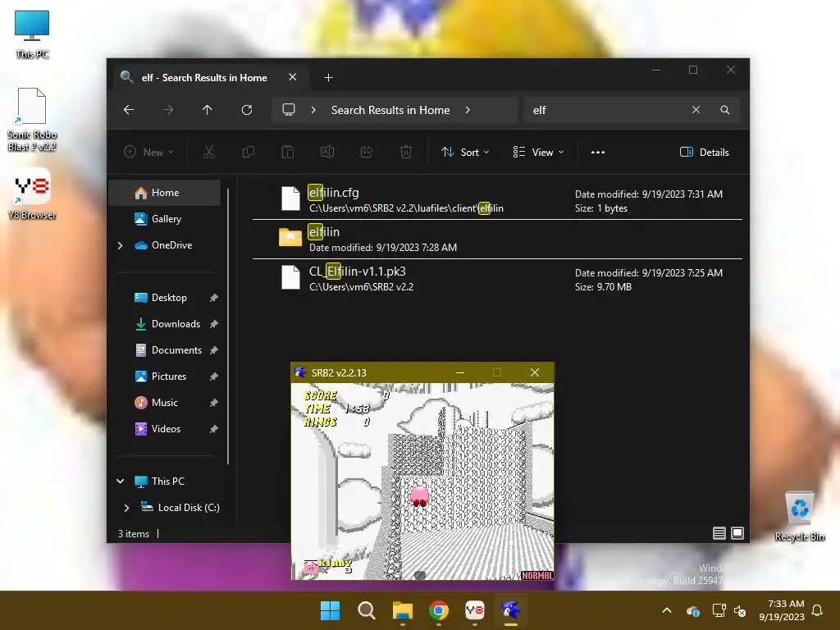Switch to details list view icon
The width and height of the screenshot is (840, 630).
pyautogui.click(x=719, y=533)
